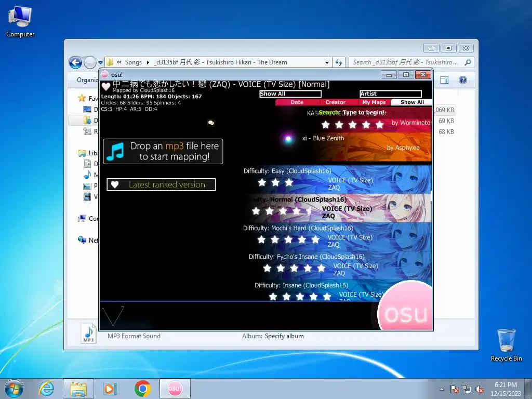Viewport: 532px width, 399px height.
Task: Select the Date tab in osu!
Action: tap(297, 102)
